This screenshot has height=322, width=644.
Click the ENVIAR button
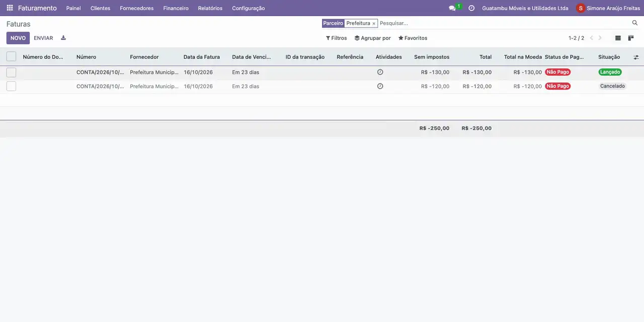[x=43, y=38]
